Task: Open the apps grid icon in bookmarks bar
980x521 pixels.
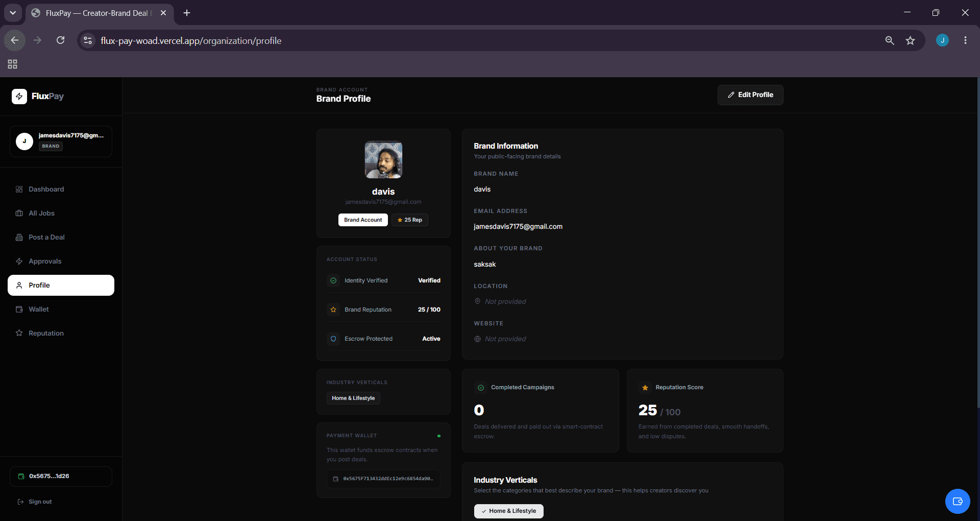Action: coord(12,64)
